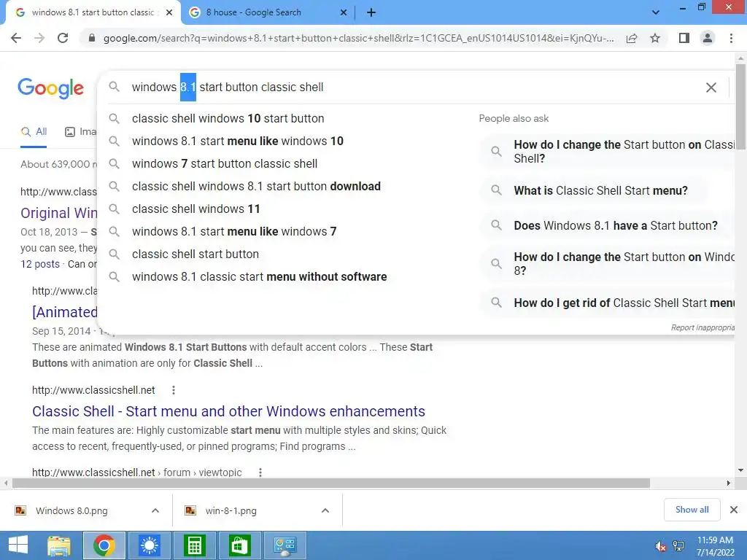Screen dimensions: 747x560
Task: Close the downloads bar
Action: pyautogui.click(x=734, y=510)
